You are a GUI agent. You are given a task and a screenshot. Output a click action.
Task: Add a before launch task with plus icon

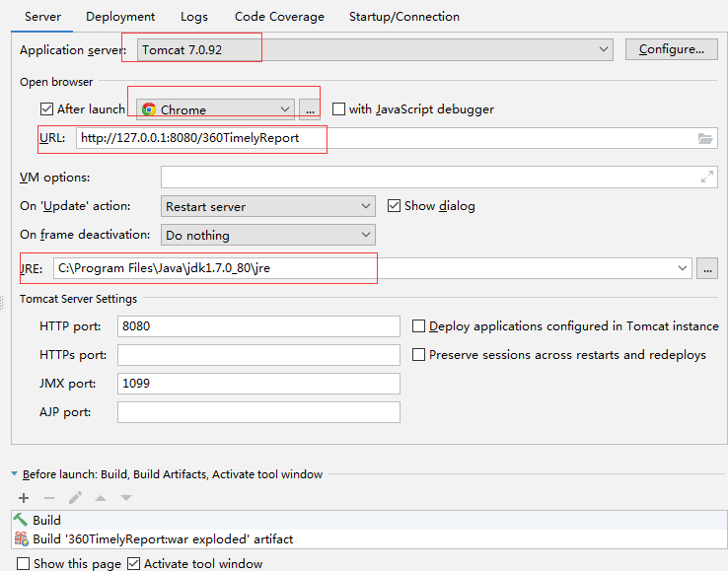[x=24, y=498]
